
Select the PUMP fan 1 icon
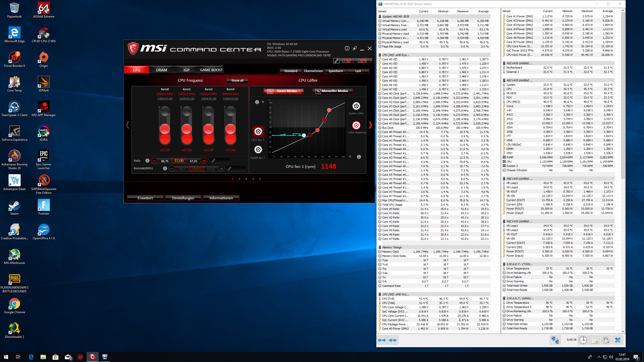pyautogui.click(x=258, y=150)
